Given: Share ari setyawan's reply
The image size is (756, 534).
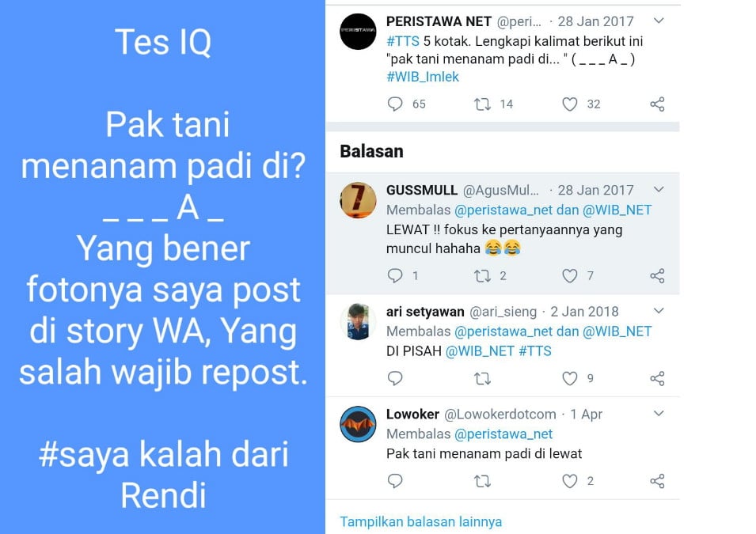Looking at the screenshot, I should tap(657, 378).
